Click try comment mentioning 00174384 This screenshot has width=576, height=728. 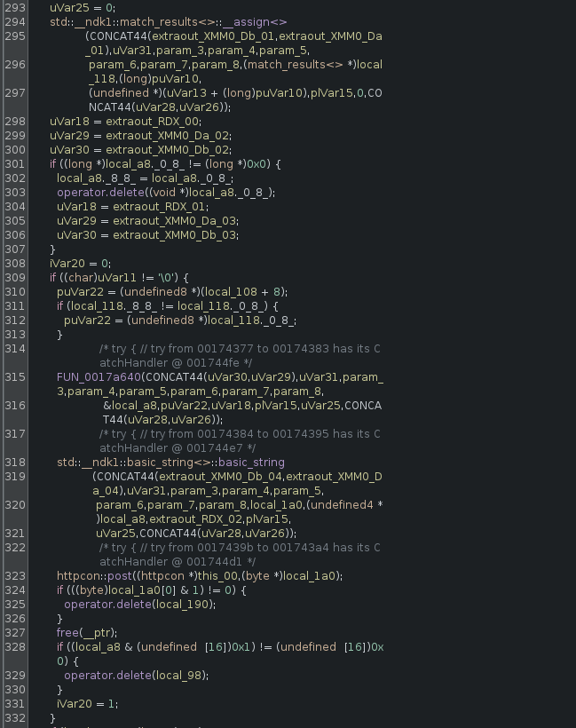point(240,441)
